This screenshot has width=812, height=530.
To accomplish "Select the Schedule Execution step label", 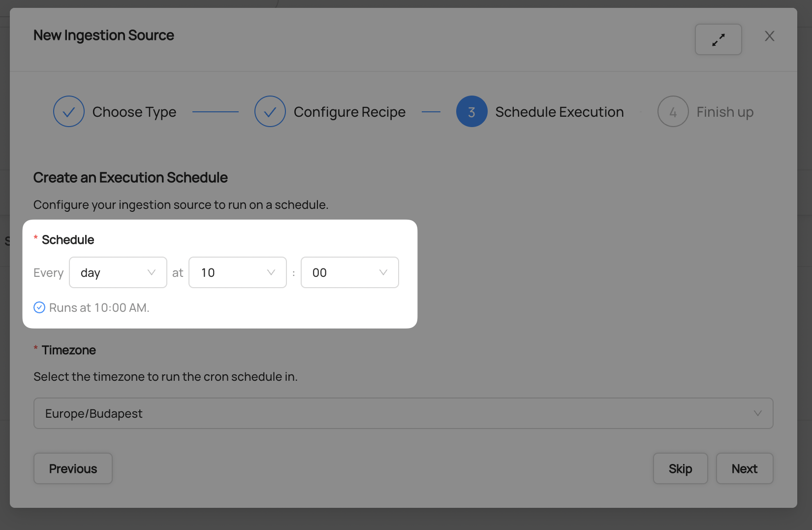I will (560, 112).
